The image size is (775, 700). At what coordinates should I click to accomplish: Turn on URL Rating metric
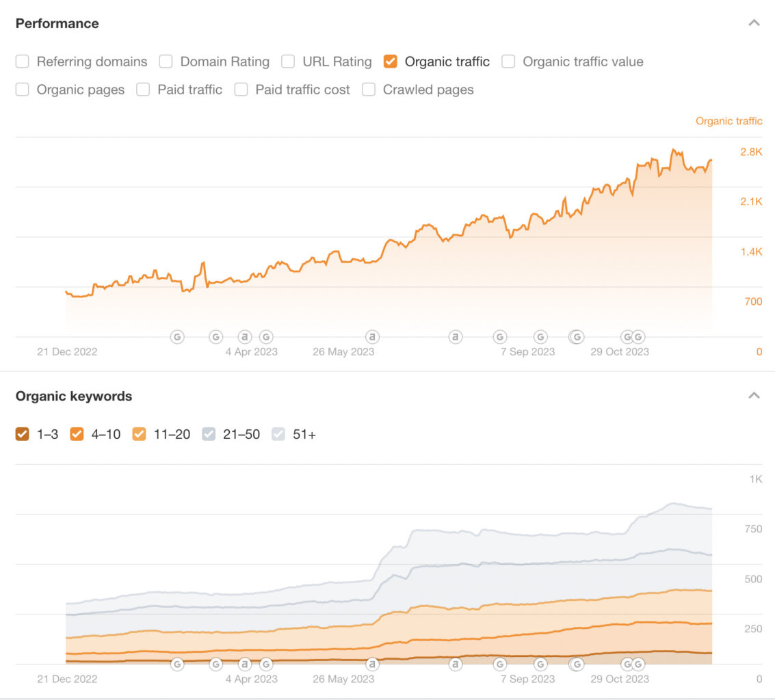click(288, 62)
